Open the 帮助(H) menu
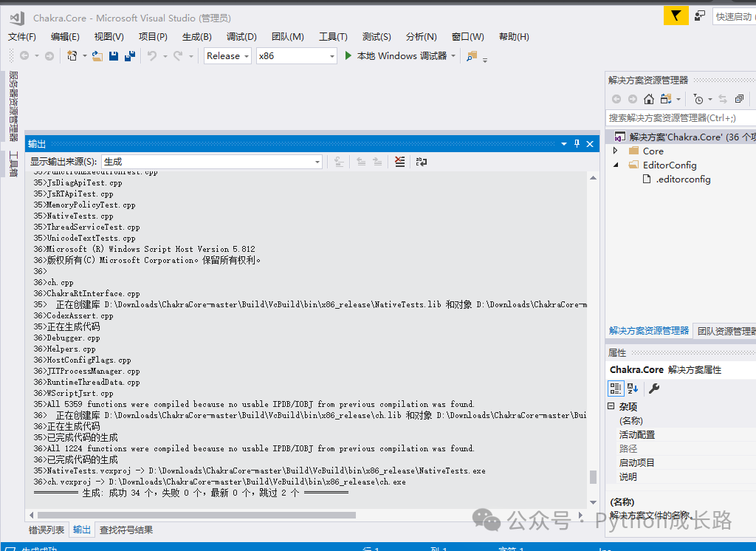The width and height of the screenshot is (756, 551). (x=514, y=37)
